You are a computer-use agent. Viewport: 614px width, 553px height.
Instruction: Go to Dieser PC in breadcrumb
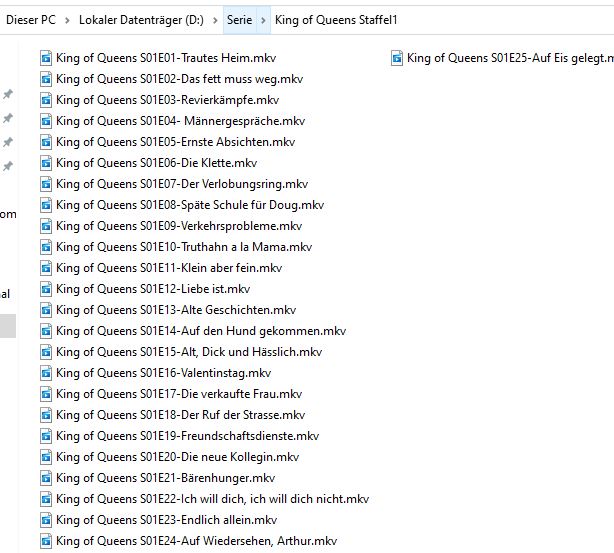[x=31, y=20]
